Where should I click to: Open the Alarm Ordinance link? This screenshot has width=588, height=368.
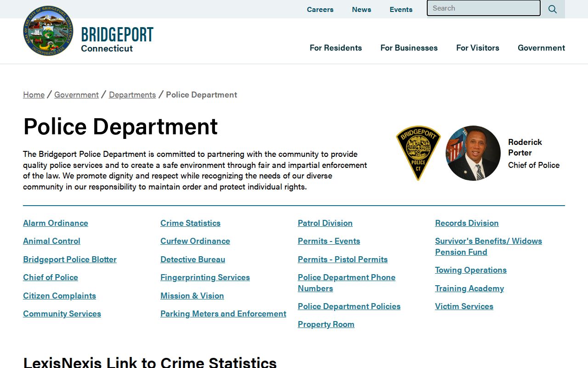[x=56, y=223]
